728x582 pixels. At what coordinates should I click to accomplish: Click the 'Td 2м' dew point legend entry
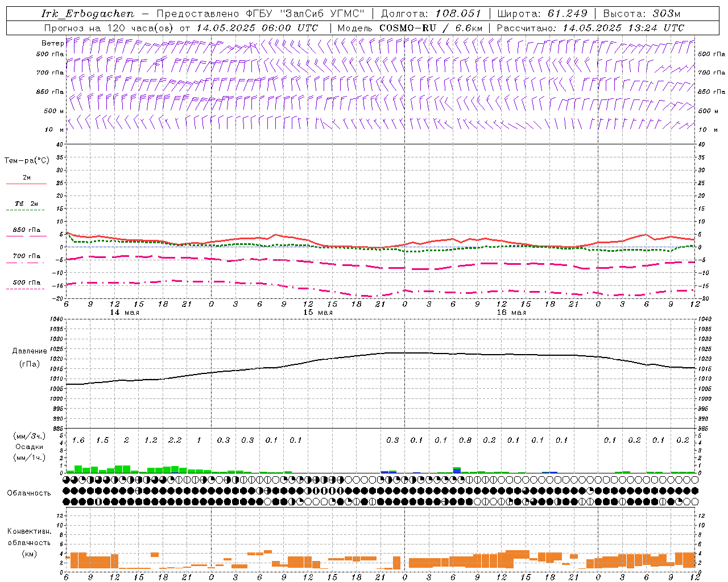point(26,203)
